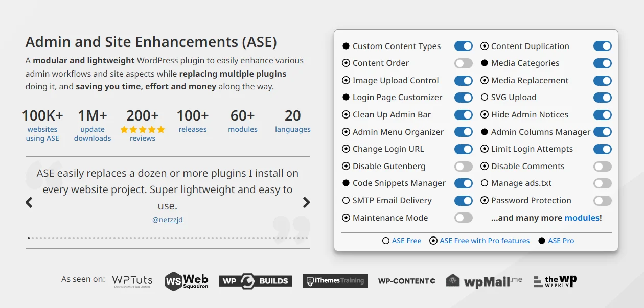This screenshot has width=644, height=308.
Task: Toggle the Admin Menu Organizer switch
Action: coord(464,132)
